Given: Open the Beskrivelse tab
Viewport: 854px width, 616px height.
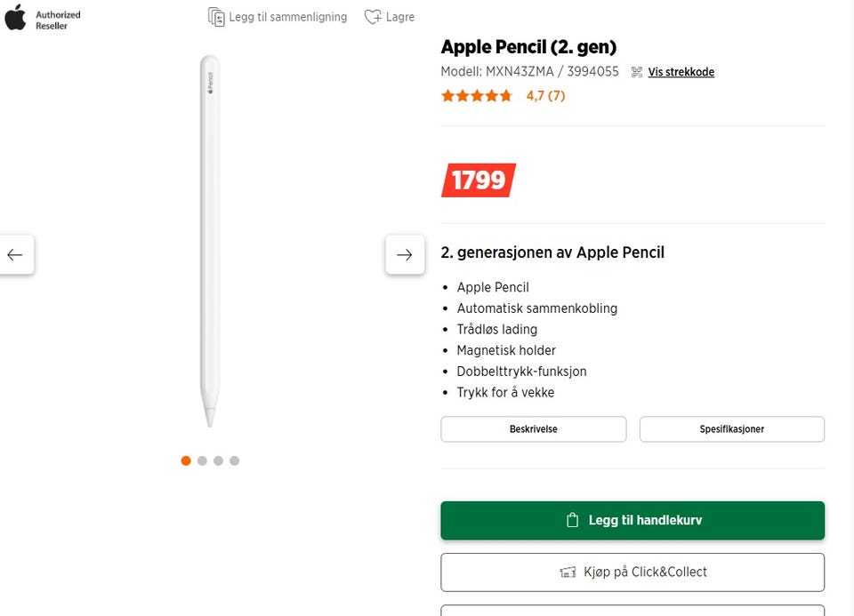Looking at the screenshot, I should coord(534,429).
